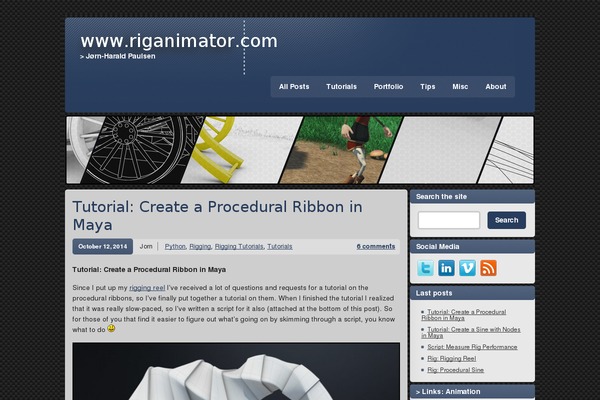Screen dimensions: 600x400
Task: Click the header banner image with wheel and character
Action: point(300,150)
